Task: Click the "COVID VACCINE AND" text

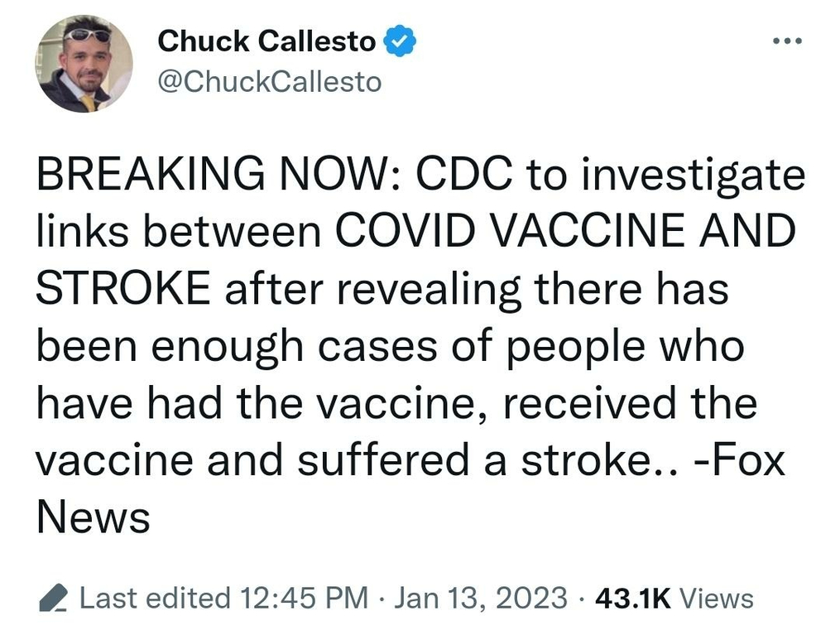Action: pos(563,233)
